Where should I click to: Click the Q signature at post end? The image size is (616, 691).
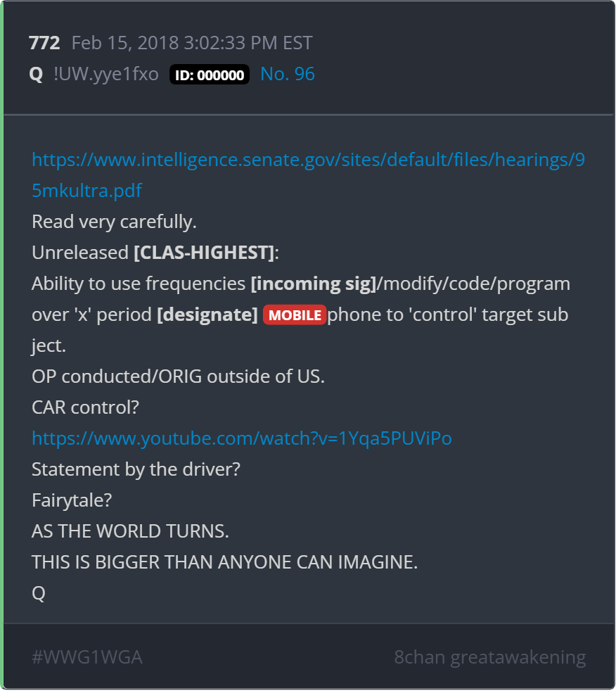point(39,594)
